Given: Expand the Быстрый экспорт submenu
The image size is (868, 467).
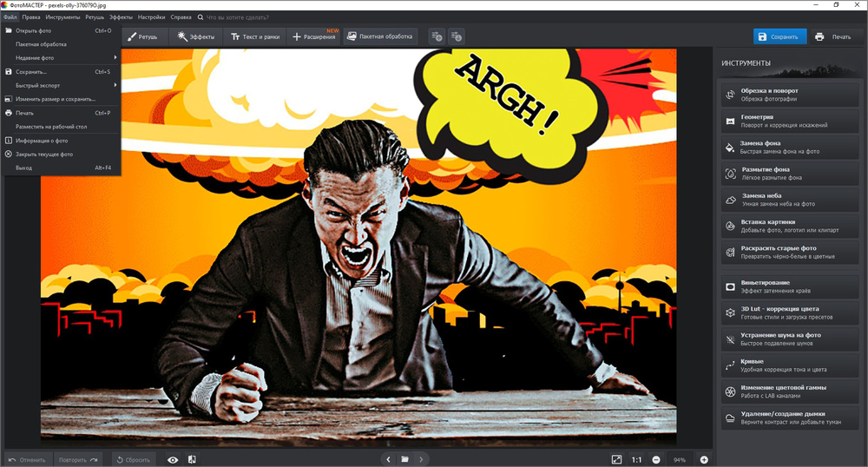Looking at the screenshot, I should (61, 85).
